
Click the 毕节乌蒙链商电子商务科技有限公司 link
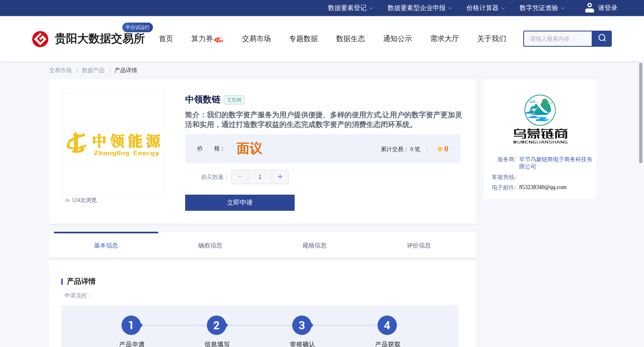(555, 163)
